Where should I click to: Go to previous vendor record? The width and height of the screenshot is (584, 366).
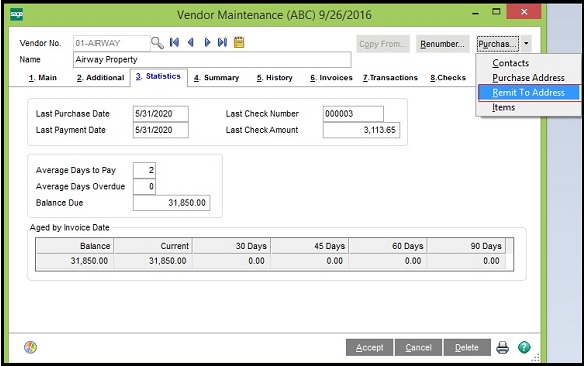tap(190, 42)
